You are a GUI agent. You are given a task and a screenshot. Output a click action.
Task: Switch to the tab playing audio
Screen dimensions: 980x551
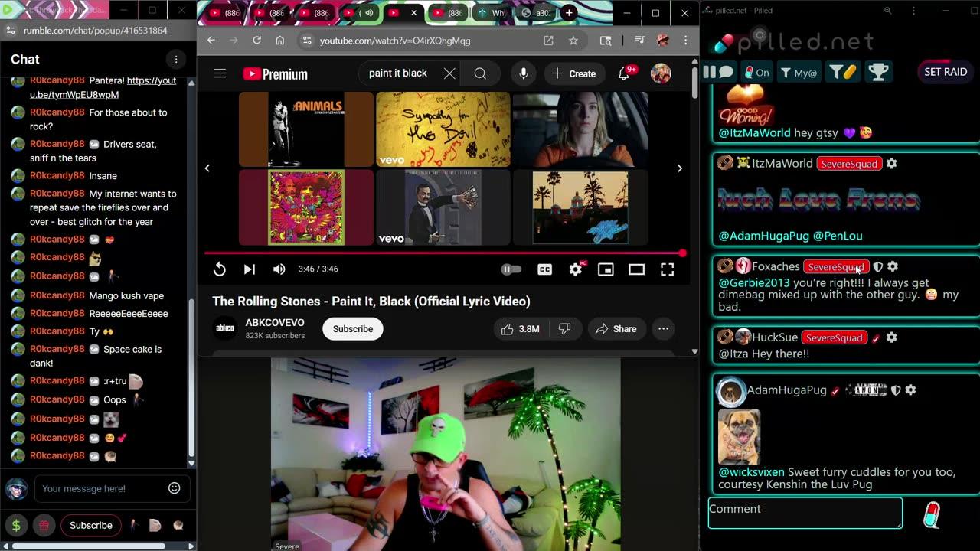click(x=361, y=13)
